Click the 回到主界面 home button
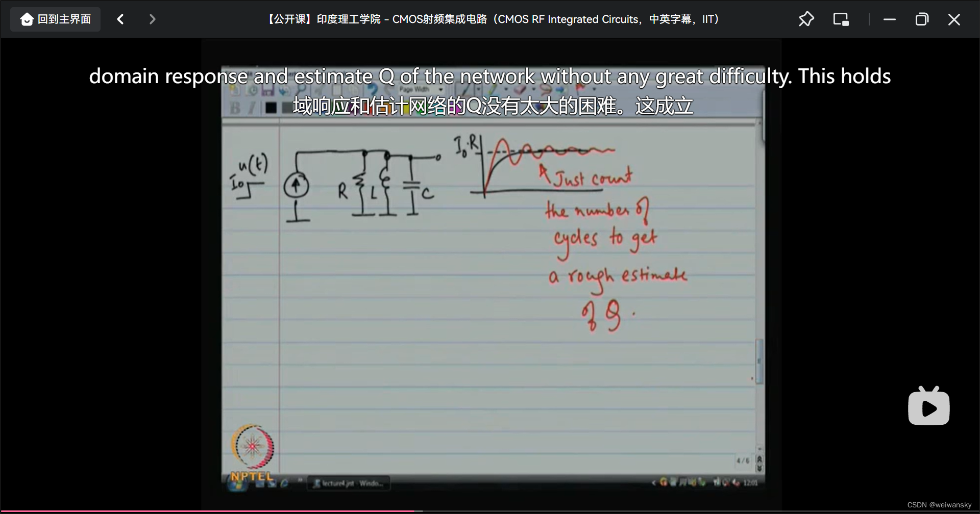Screen dimensions: 980x514 [x=55, y=19]
